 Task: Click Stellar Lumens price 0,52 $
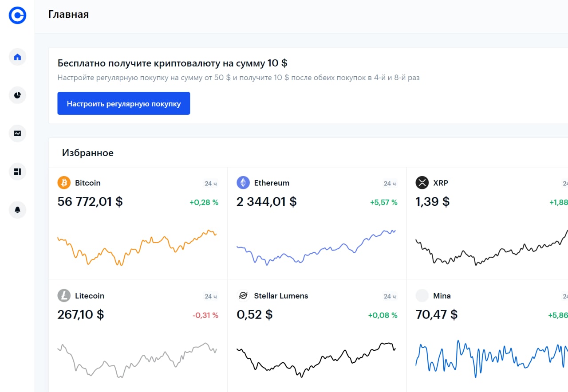click(255, 315)
